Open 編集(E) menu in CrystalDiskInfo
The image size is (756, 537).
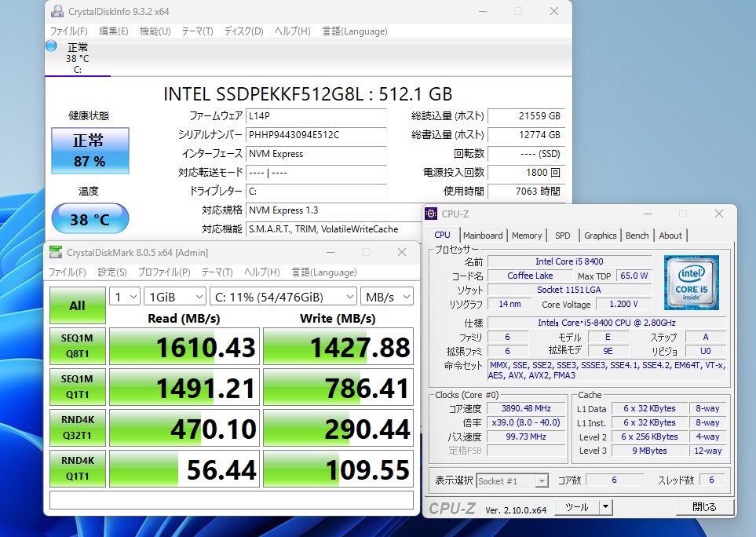point(114,31)
